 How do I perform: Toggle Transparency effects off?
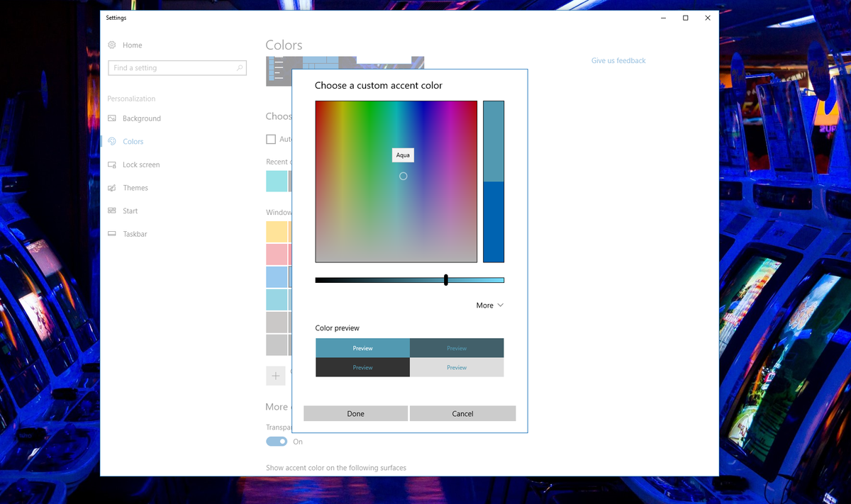(x=276, y=441)
